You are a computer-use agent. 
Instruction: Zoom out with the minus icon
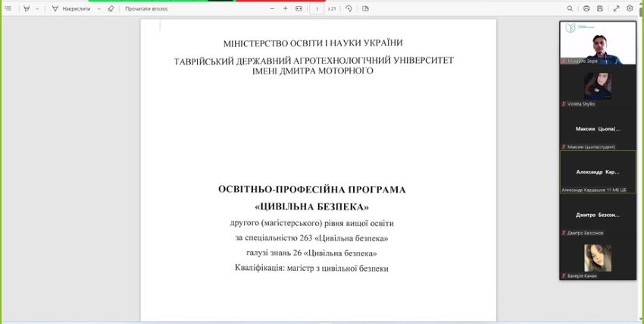tap(272, 8)
